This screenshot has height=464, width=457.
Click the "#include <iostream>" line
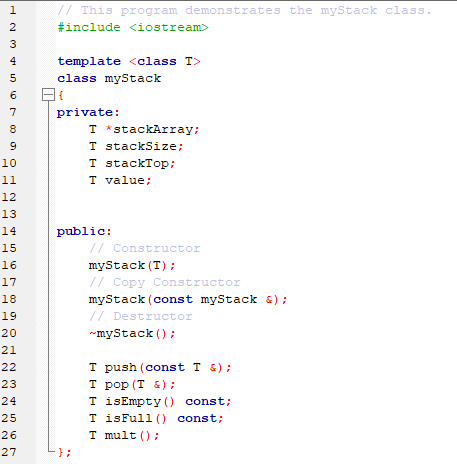[x=133, y=27]
